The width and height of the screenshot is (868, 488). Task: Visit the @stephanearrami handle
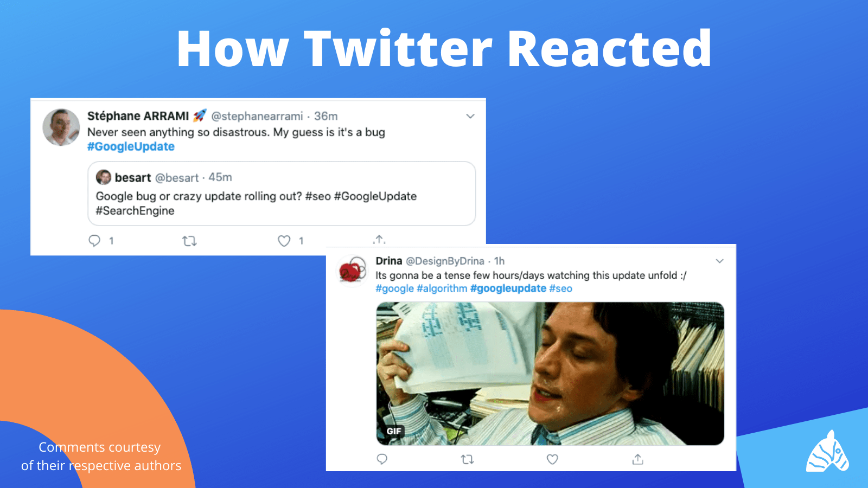tap(257, 116)
